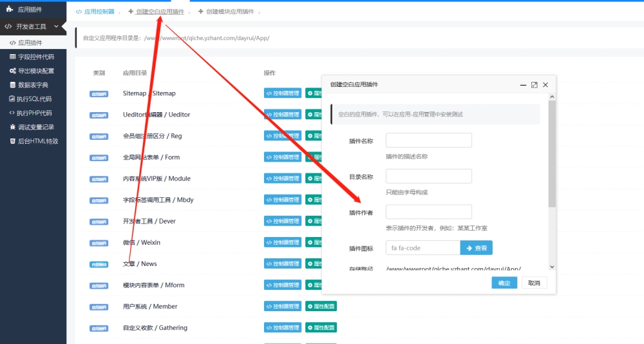
Task: Close the 创建空白应用插件 dialog
Action: [545, 84]
